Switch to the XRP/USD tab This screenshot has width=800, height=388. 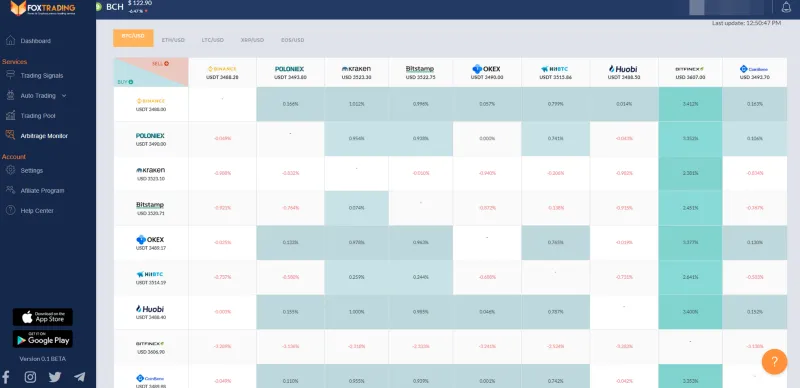(252, 40)
